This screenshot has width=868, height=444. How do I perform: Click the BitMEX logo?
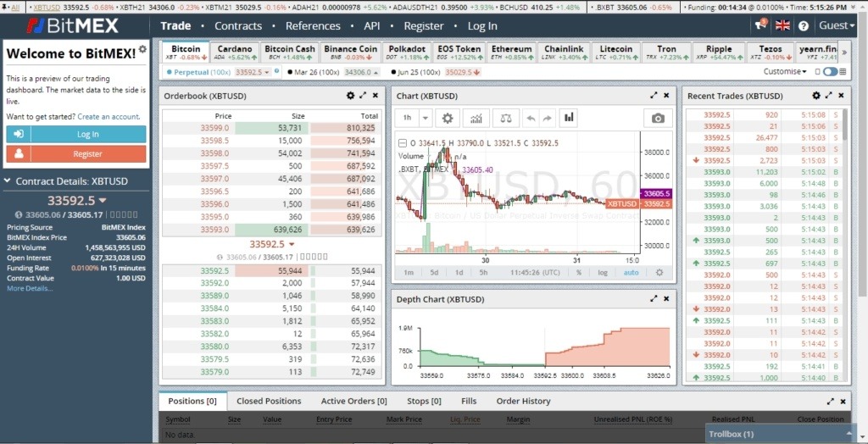click(x=73, y=25)
